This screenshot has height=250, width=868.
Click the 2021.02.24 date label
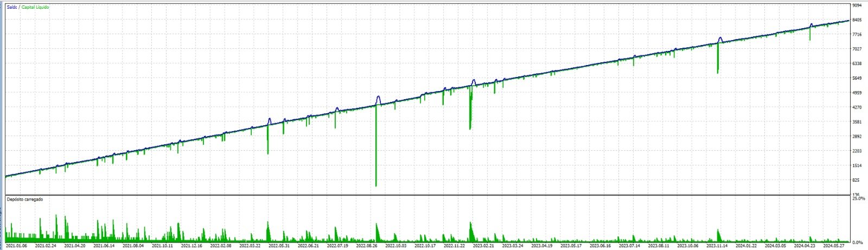point(46,246)
